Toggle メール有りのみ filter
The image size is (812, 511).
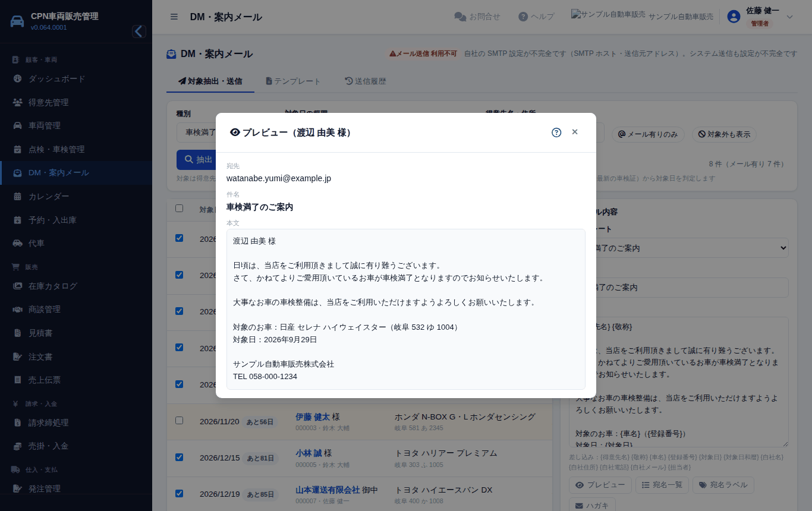pyautogui.click(x=648, y=134)
